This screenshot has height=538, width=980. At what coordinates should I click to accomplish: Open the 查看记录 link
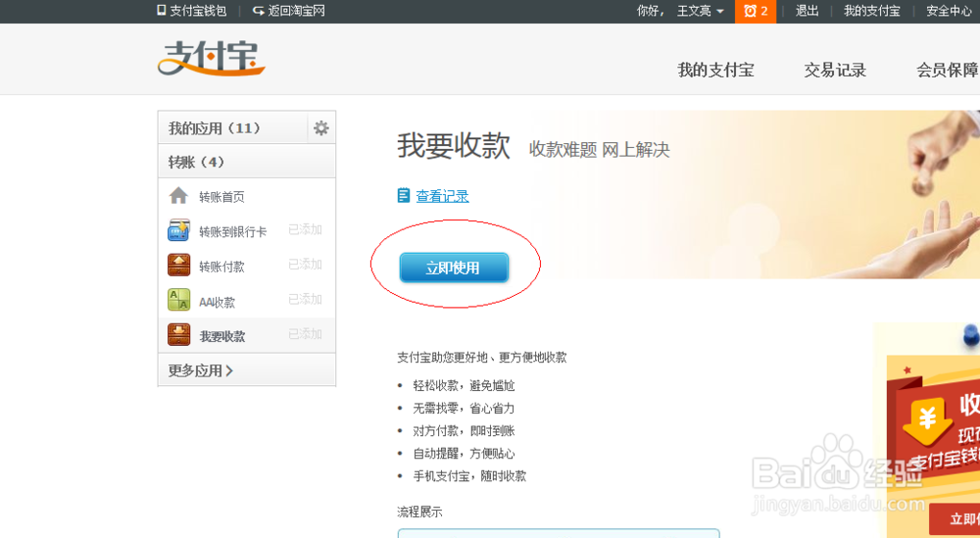coord(443,196)
